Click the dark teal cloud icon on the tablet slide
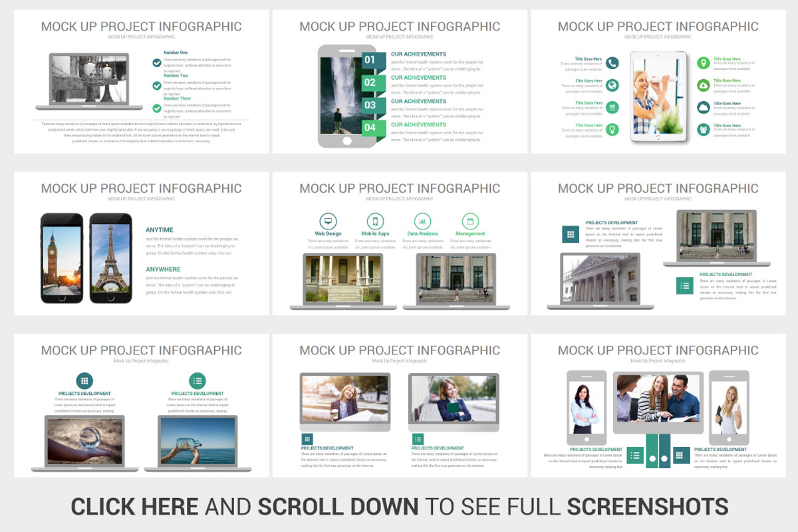This screenshot has height=532, width=798. [x=704, y=108]
